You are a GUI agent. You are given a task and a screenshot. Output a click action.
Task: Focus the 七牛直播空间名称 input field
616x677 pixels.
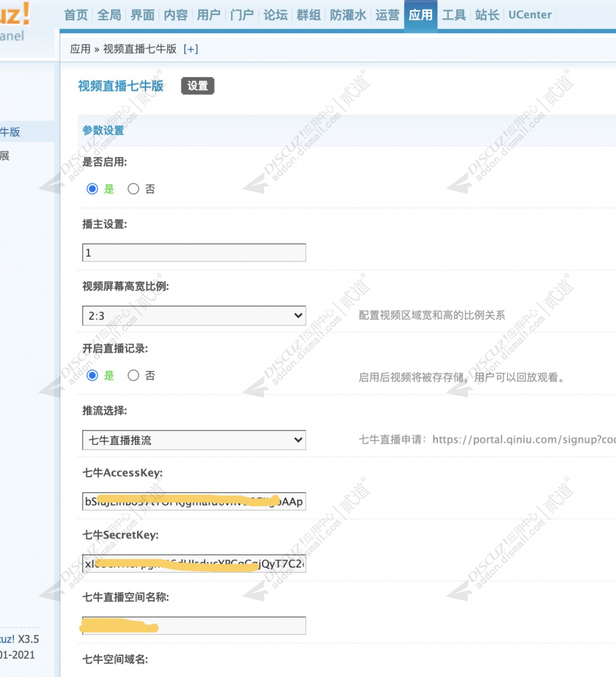(194, 626)
